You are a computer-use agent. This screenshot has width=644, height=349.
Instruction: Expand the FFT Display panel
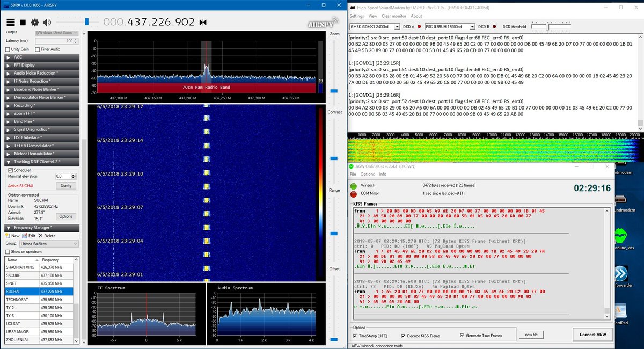(x=42, y=65)
